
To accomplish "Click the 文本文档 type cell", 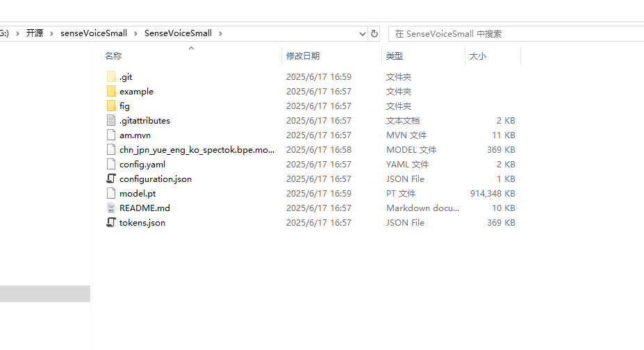I will [x=402, y=121].
